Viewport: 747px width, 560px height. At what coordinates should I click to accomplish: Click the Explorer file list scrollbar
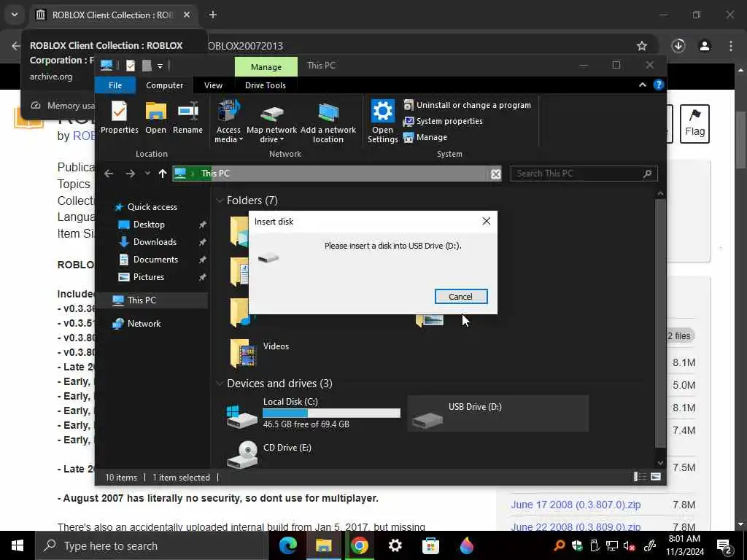[x=660, y=324]
